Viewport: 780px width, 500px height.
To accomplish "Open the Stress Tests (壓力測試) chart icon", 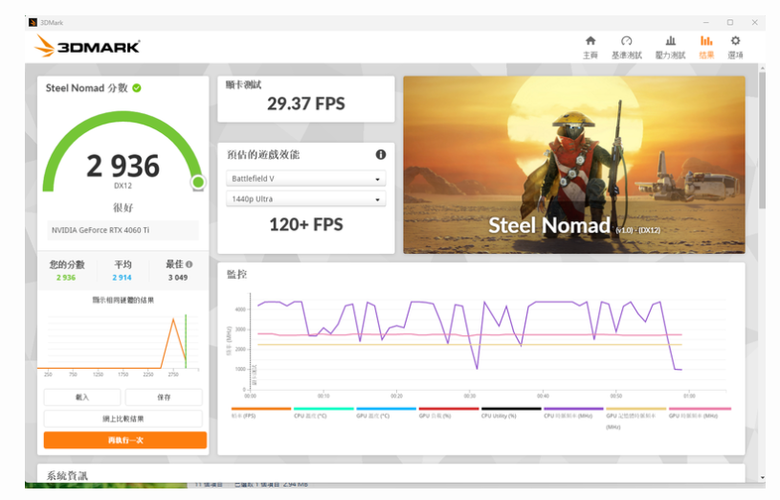I will 671,41.
